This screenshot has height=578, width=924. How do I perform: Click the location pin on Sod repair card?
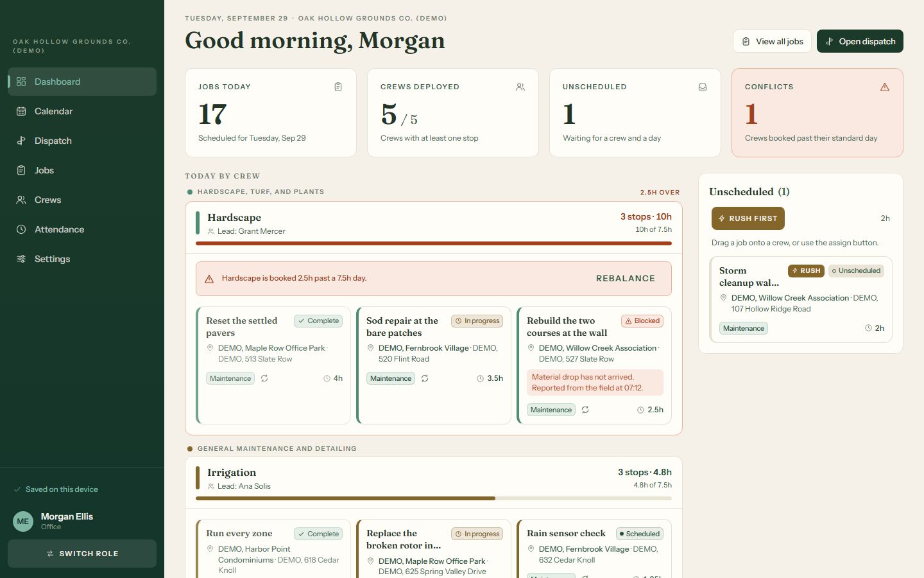(370, 348)
